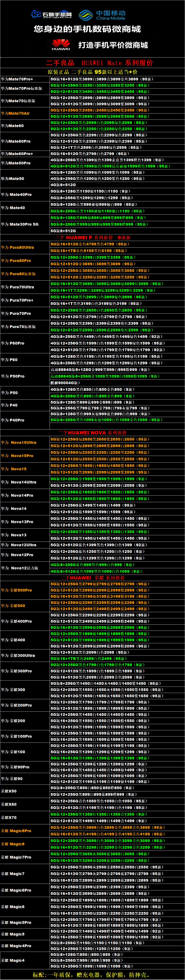This screenshot has height=980, width=185.
Task: Select the orange 华为Mate70Air model cell
Action: pyautogui.click(x=25, y=113)
